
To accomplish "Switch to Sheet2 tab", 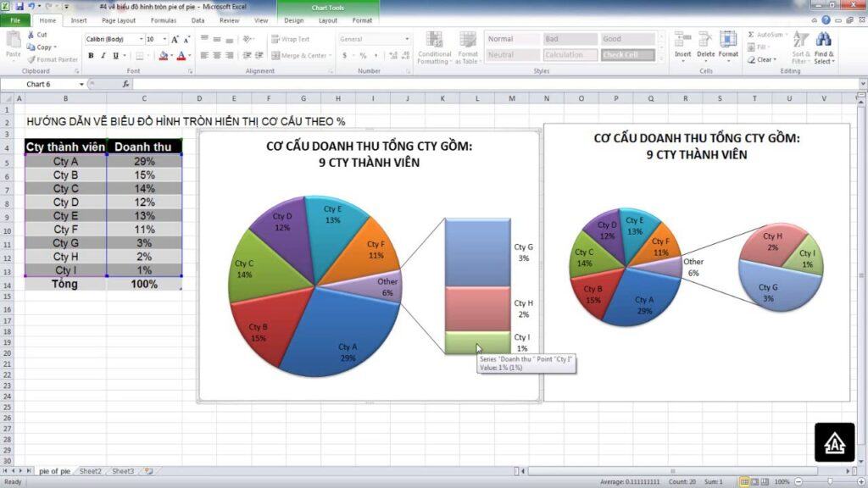I will [x=90, y=471].
